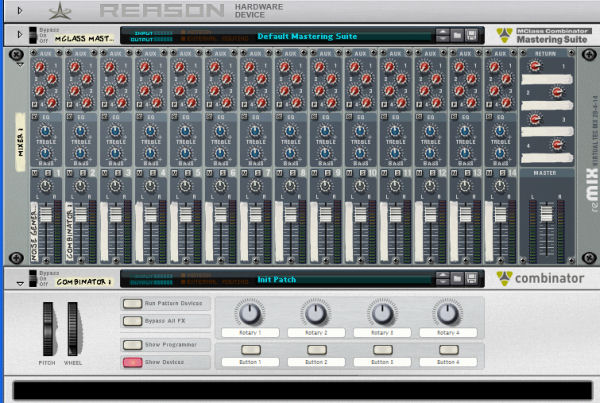
Task: Open the Combinator patch browser folder icon
Action: (457, 279)
